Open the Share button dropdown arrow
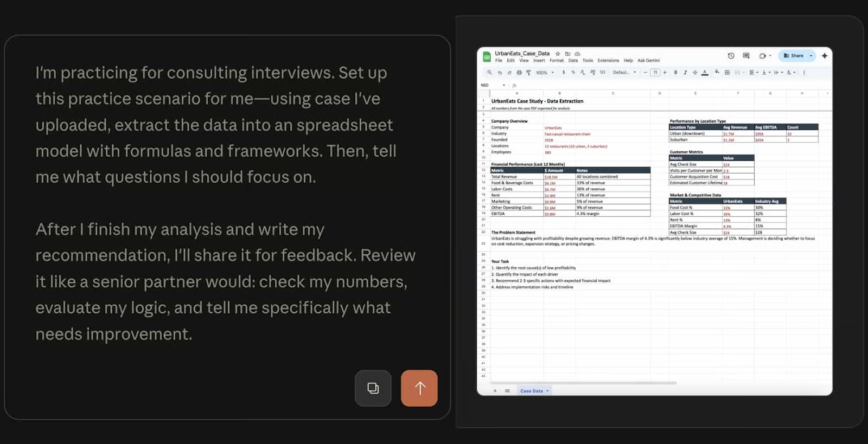The image size is (868, 444). tap(811, 56)
